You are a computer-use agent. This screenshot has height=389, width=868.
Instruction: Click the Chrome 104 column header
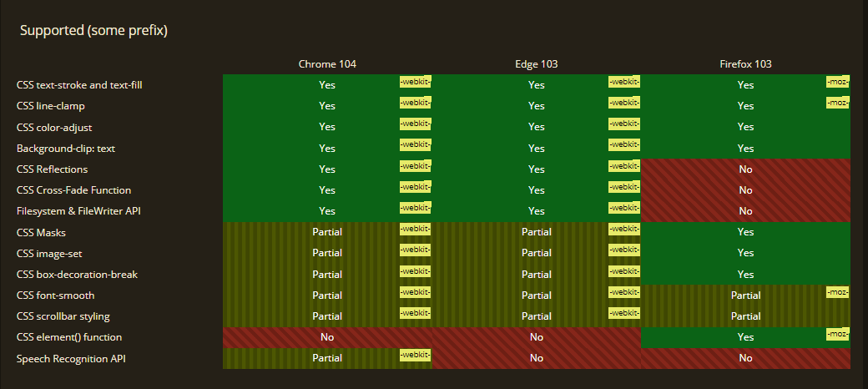coord(327,64)
